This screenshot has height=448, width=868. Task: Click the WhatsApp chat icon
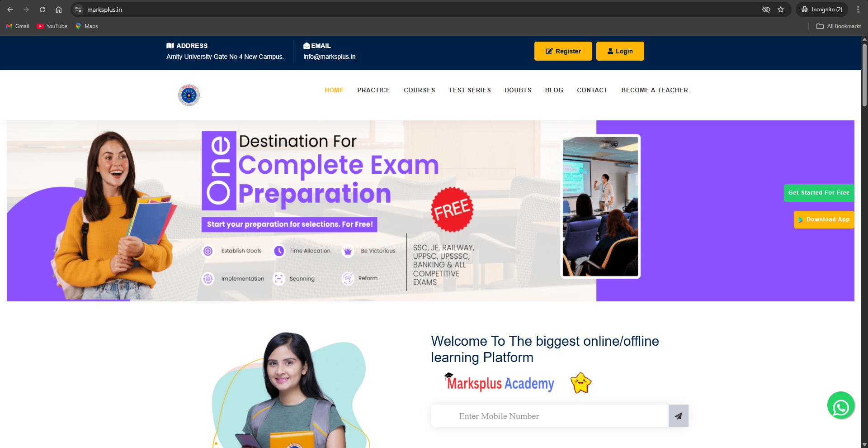(x=840, y=405)
